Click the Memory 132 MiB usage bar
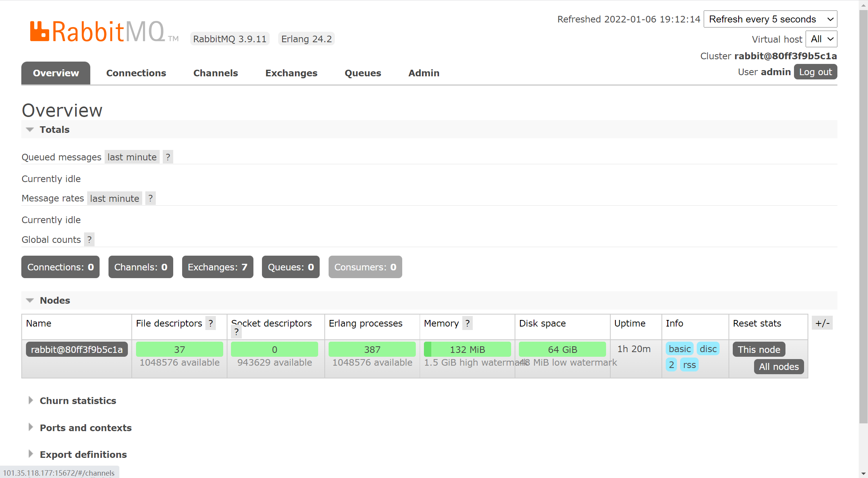Screen dimensions: 868x478 467,349
